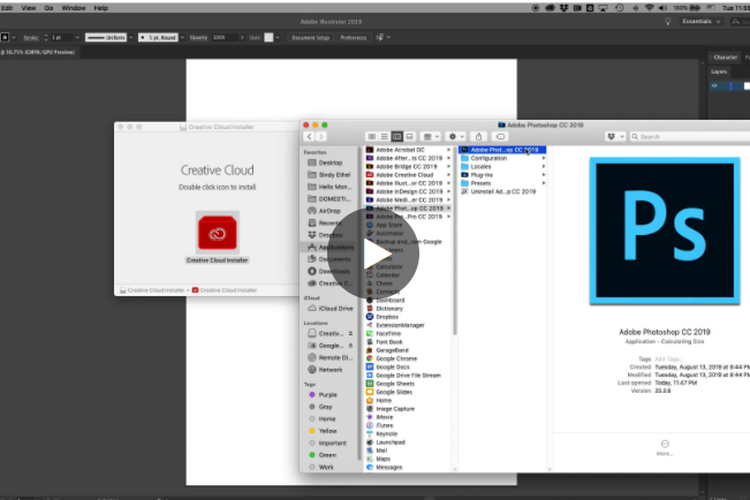Screen dimensions: 750x500
Task: Switch Finder to icon view
Action: click(x=372, y=136)
